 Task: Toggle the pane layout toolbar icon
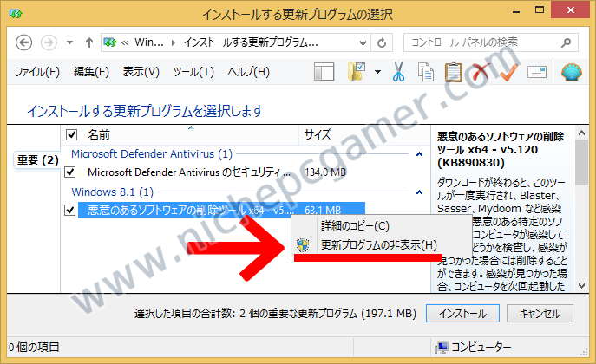(x=324, y=72)
